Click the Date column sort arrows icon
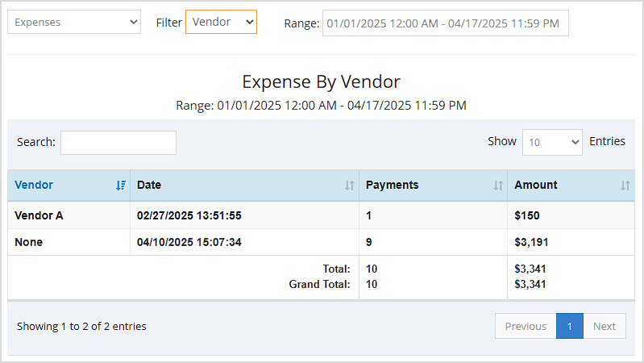Viewport: 644px width, 363px height. tap(350, 186)
